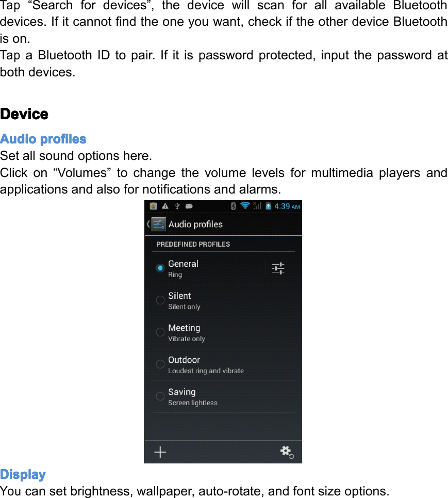Choose the Outdoor loudest ring profile
The height and width of the screenshot is (498, 448).
point(160,364)
